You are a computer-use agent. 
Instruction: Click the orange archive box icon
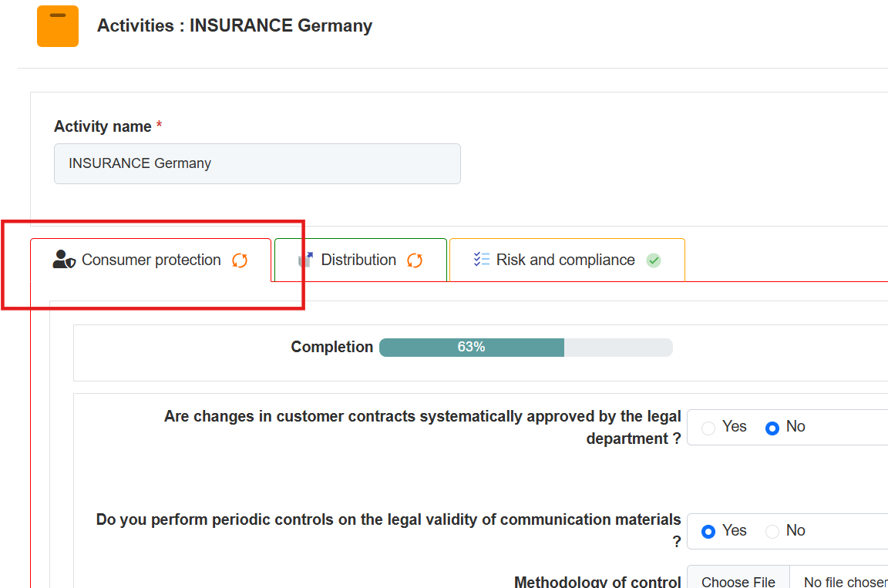coord(58,26)
